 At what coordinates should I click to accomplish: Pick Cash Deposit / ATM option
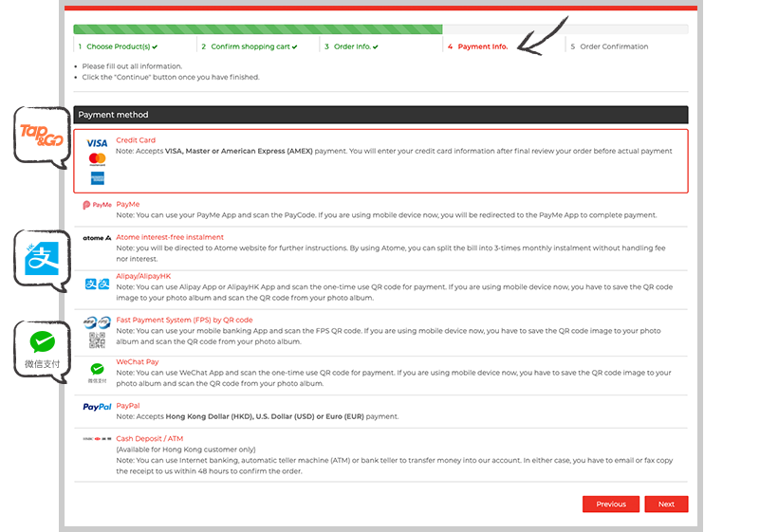[x=149, y=439]
